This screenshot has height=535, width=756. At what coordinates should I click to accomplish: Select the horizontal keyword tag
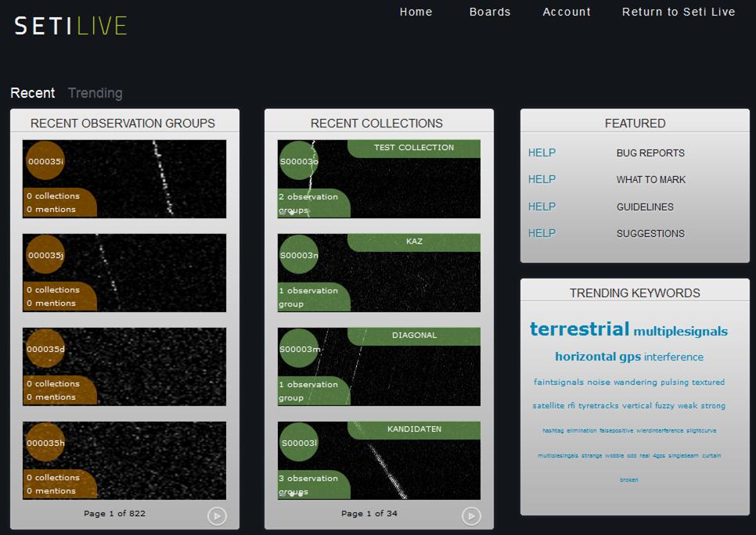pyautogui.click(x=585, y=357)
